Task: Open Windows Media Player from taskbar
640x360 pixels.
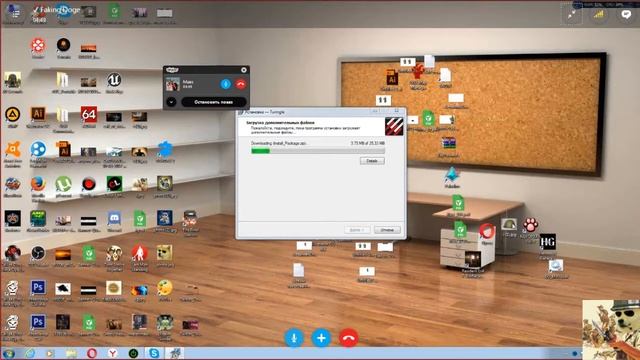Action: tap(50, 353)
